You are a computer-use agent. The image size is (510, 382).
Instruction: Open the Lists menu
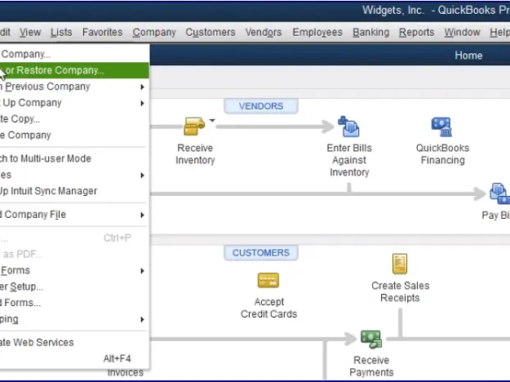(61, 32)
